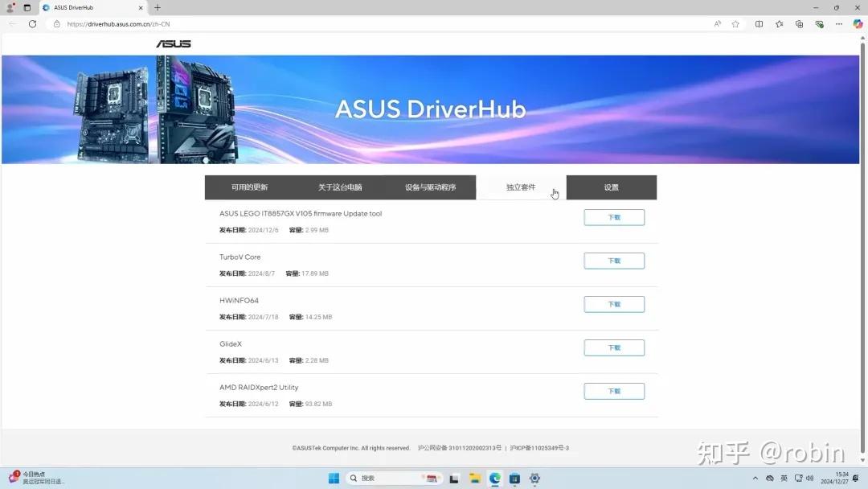Open the Windows Start menu
868x489 pixels.
[333, 478]
